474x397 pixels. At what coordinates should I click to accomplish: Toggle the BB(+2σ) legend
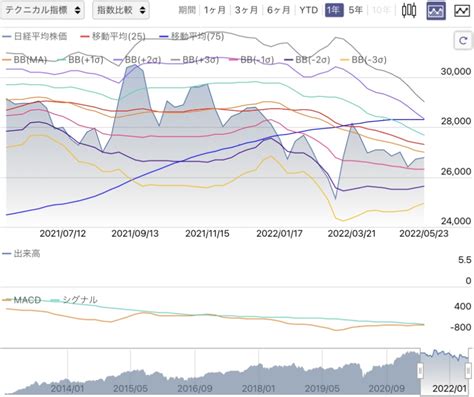[138, 60]
